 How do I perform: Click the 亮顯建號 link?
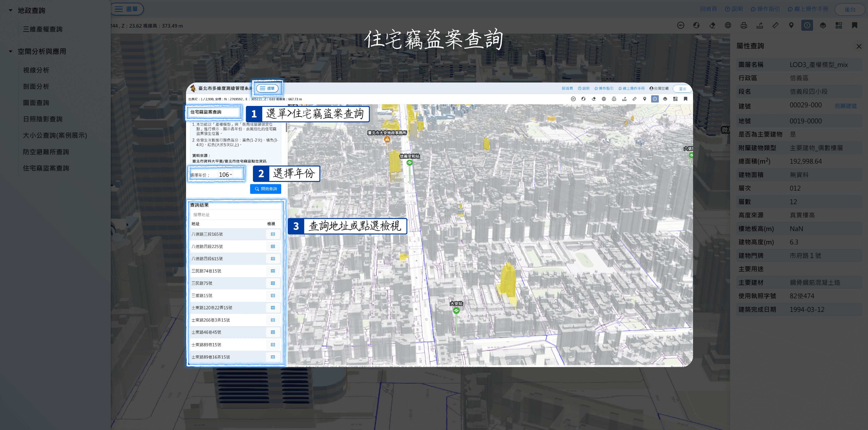845,106
